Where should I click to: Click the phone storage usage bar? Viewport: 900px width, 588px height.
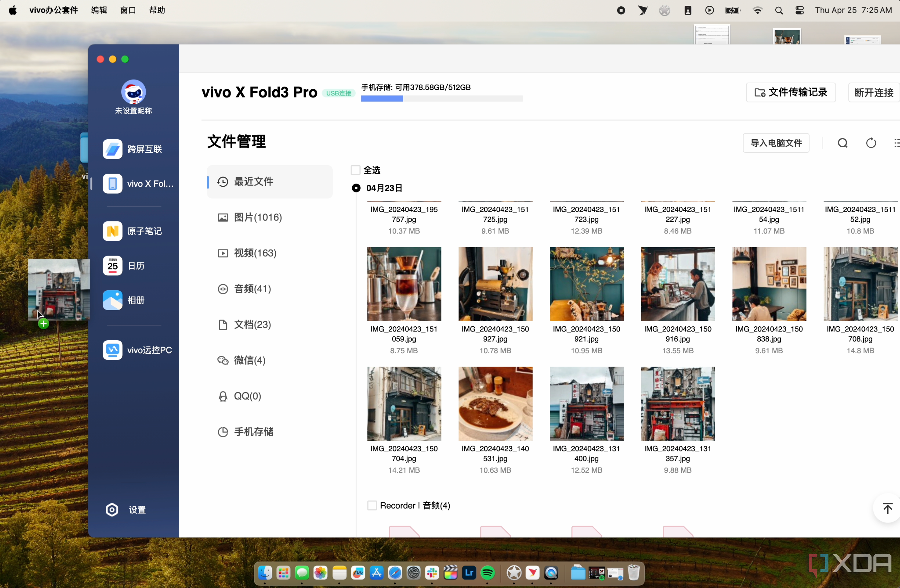tap(442, 99)
